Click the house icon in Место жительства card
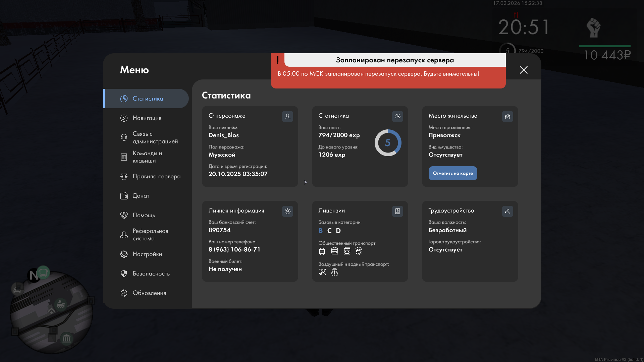 coord(507,116)
